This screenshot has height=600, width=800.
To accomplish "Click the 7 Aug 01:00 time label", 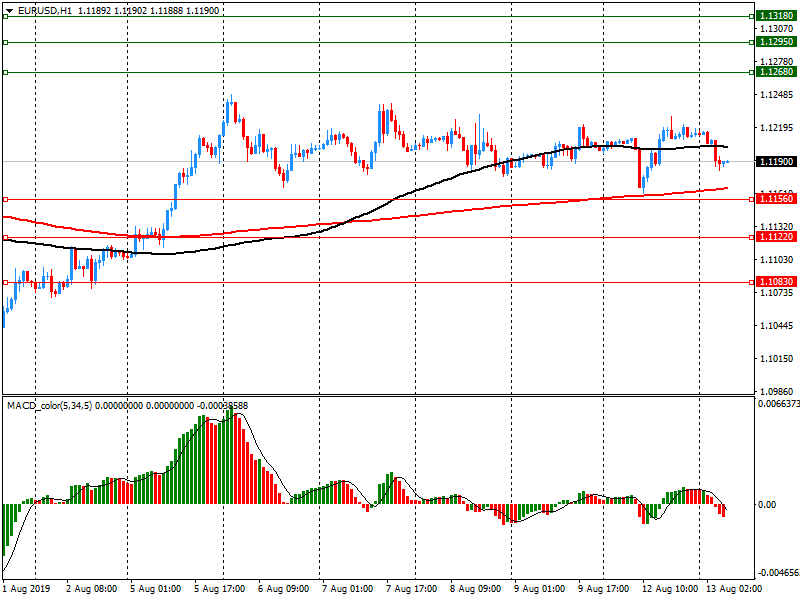I will [347, 589].
